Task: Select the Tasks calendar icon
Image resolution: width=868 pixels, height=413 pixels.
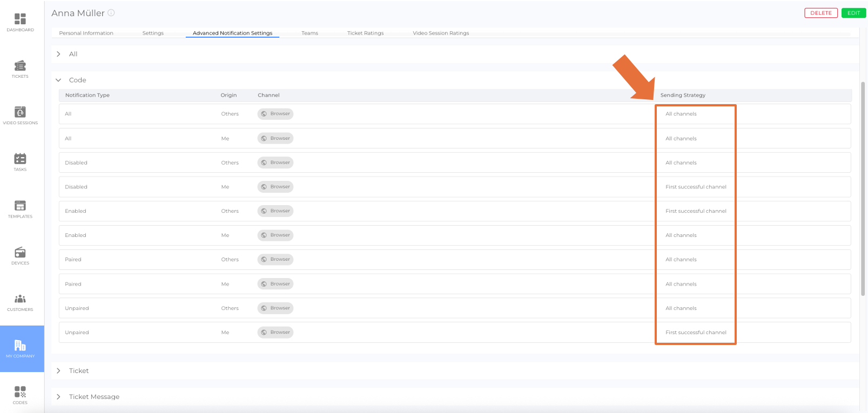Action: [20, 159]
